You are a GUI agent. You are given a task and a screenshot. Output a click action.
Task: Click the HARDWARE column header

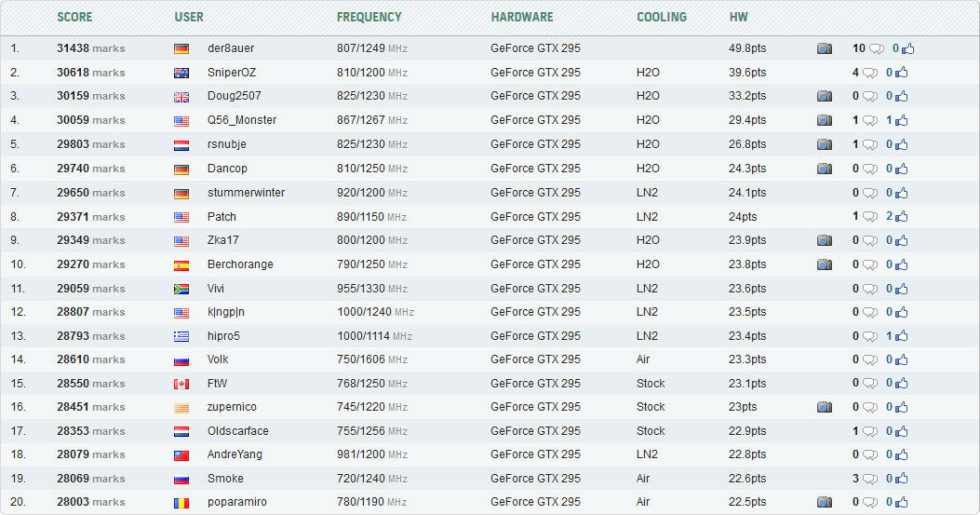pos(522,17)
